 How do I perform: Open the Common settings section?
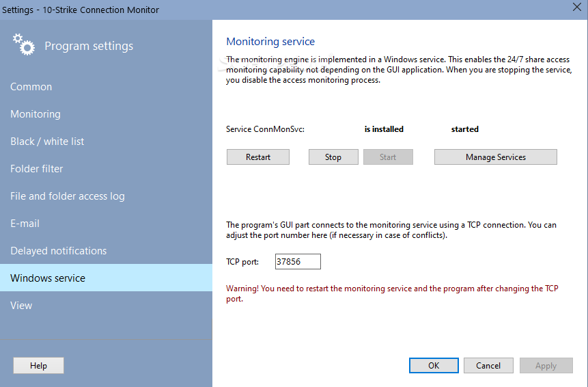[106, 87]
